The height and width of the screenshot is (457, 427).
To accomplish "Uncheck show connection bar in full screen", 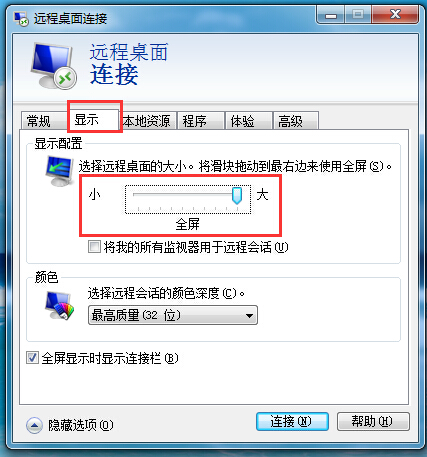I will click(32, 358).
